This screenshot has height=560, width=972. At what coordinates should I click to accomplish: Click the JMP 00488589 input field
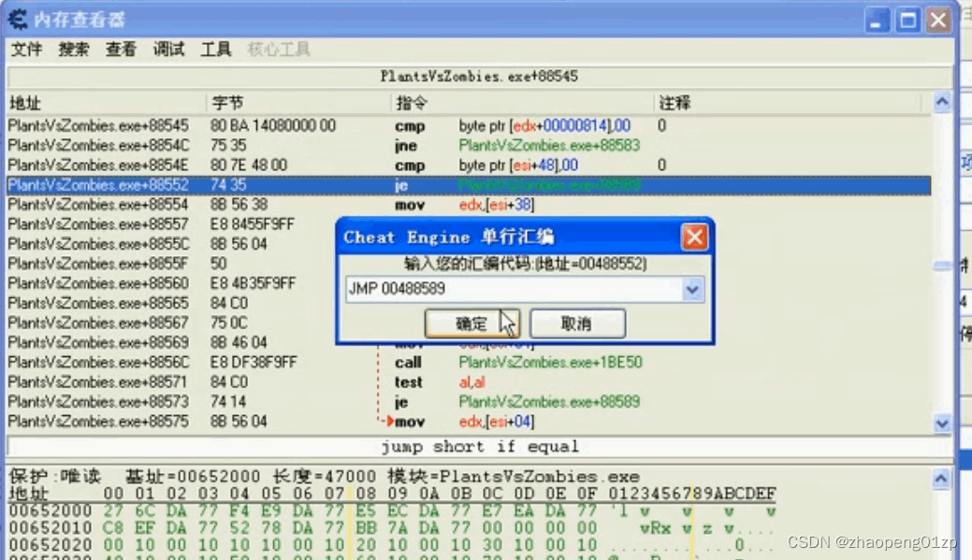[x=514, y=289]
